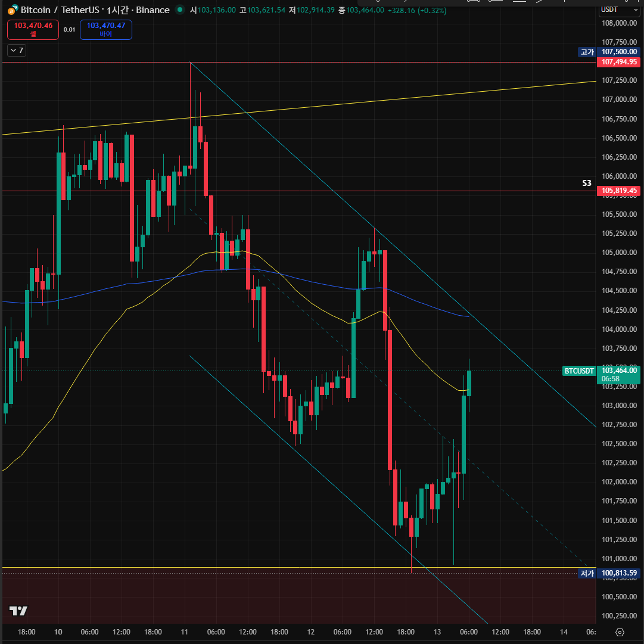Click the 저가 100,813.59 low price label

tap(609, 573)
